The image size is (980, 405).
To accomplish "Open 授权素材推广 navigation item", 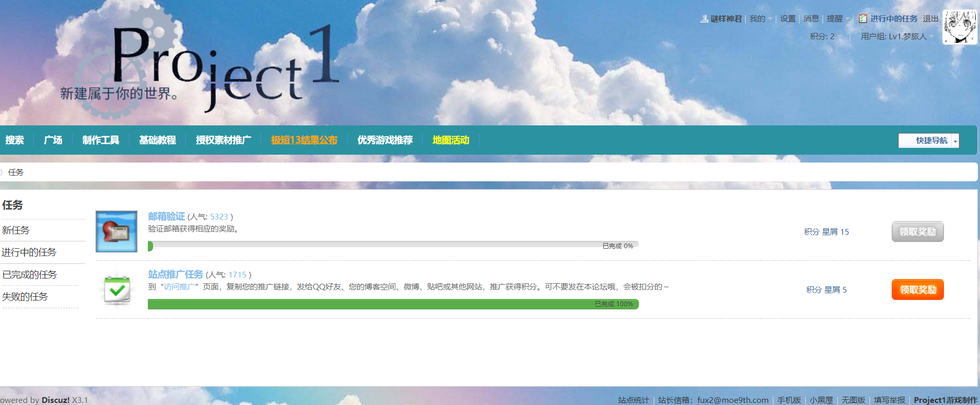I will pos(224,140).
